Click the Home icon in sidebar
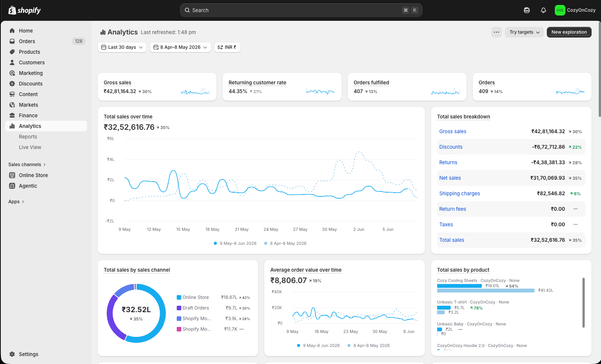This screenshot has width=601, height=364. [12, 31]
